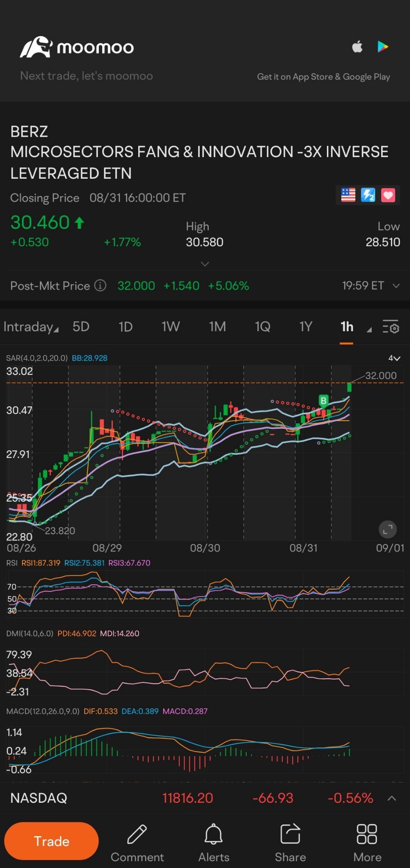Screen dimensions: 410x868
Task: Select the 1Y chart tab
Action: tap(306, 327)
